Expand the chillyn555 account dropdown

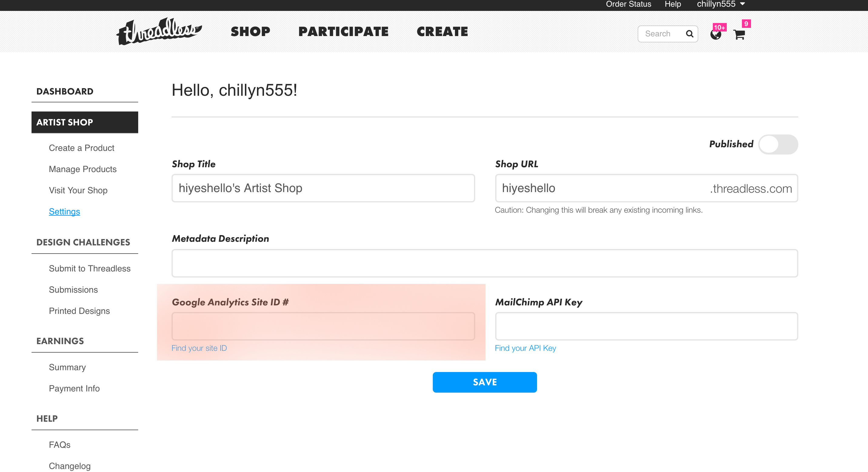tap(721, 4)
